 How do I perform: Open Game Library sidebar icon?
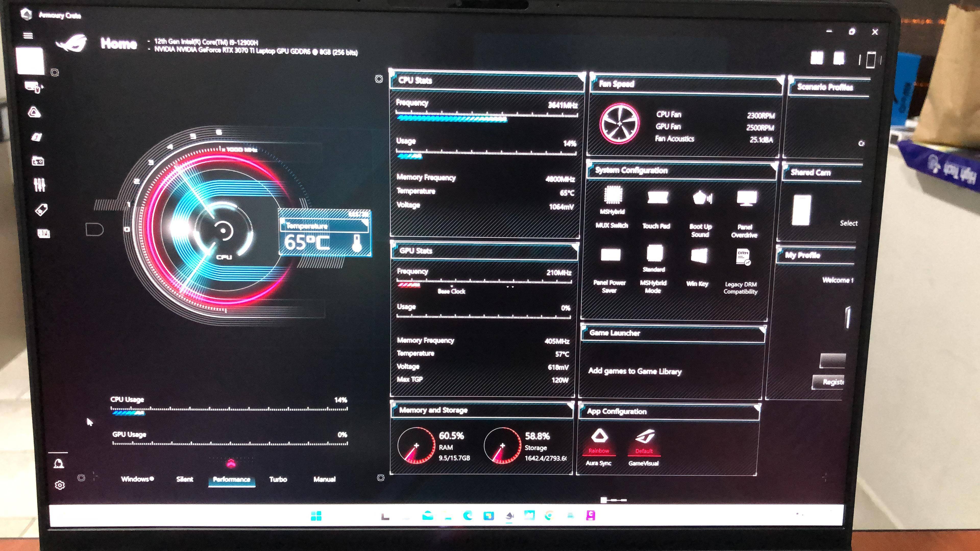[38, 161]
